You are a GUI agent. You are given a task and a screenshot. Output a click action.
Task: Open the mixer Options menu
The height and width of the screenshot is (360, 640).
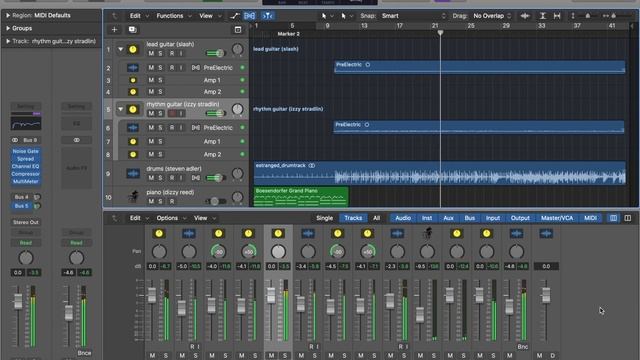[170, 218]
